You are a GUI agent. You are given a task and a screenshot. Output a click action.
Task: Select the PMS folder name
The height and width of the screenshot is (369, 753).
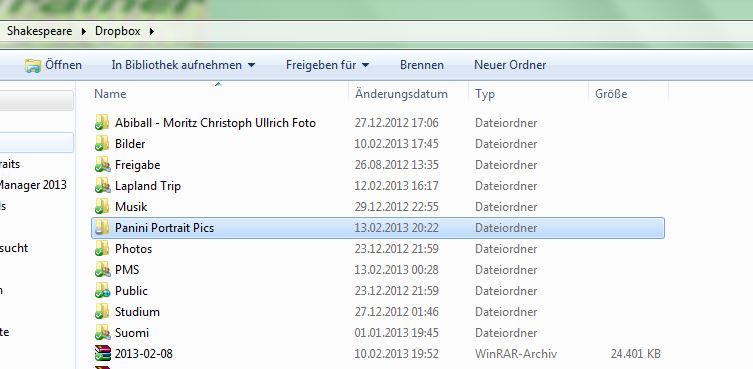[x=127, y=270]
